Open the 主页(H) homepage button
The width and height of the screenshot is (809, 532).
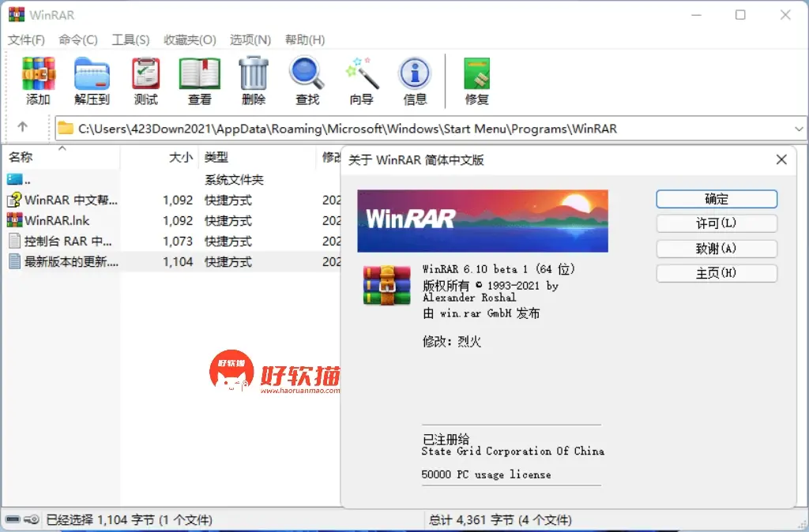coord(717,273)
